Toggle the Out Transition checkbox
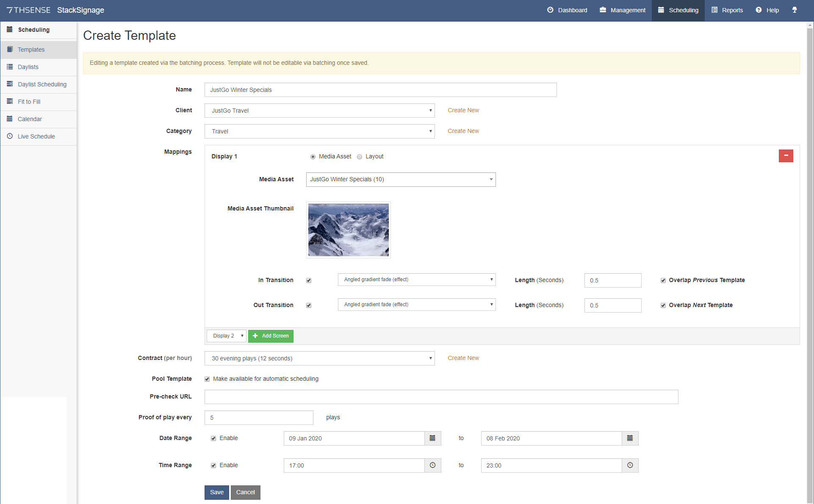Image resolution: width=814 pixels, height=504 pixels. [309, 305]
